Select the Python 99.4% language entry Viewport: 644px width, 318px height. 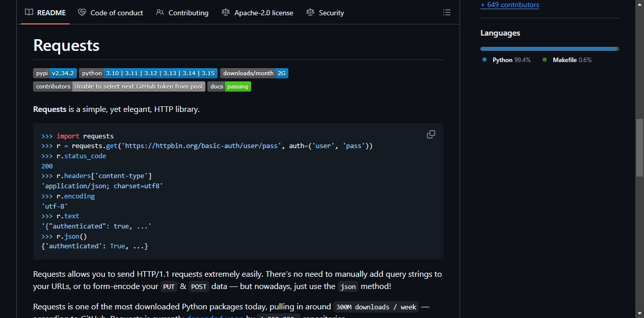(x=506, y=60)
